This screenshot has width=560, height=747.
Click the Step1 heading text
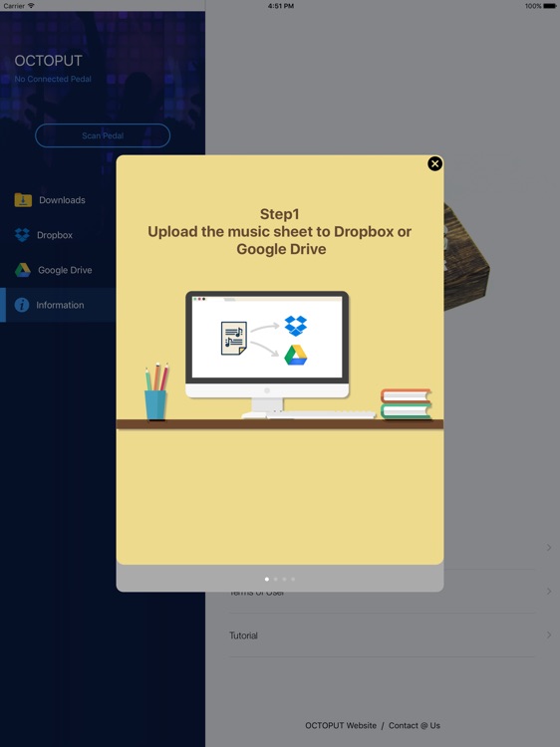click(x=280, y=214)
